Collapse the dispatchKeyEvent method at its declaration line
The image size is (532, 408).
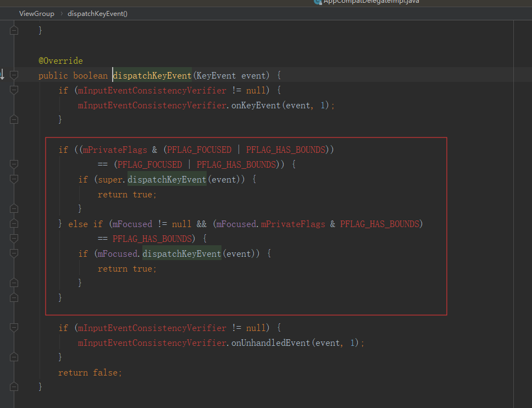14,75
